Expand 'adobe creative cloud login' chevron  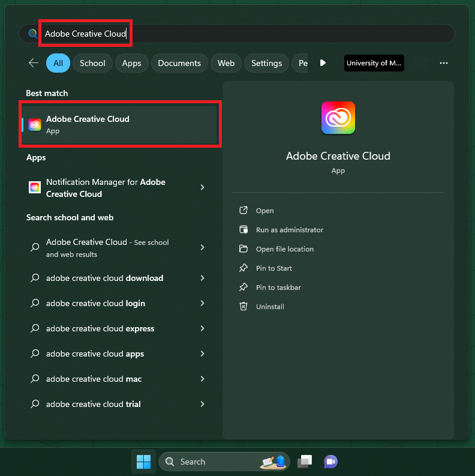pyautogui.click(x=203, y=303)
